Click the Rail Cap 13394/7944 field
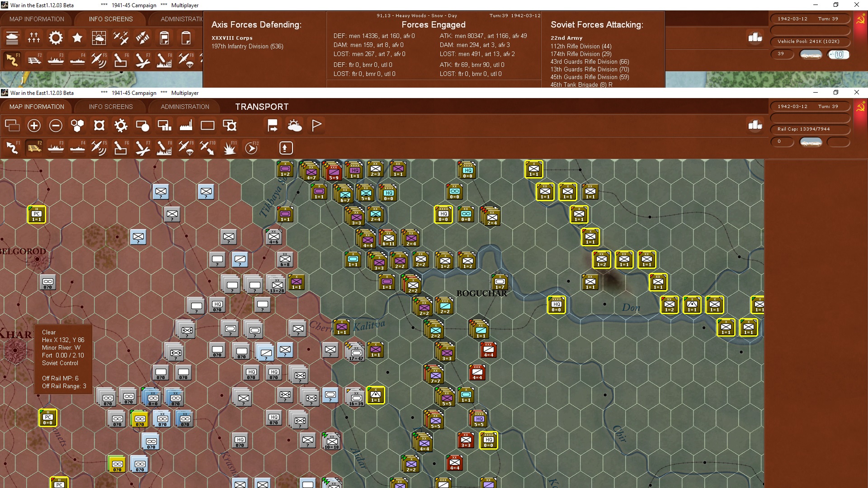 tap(810, 129)
